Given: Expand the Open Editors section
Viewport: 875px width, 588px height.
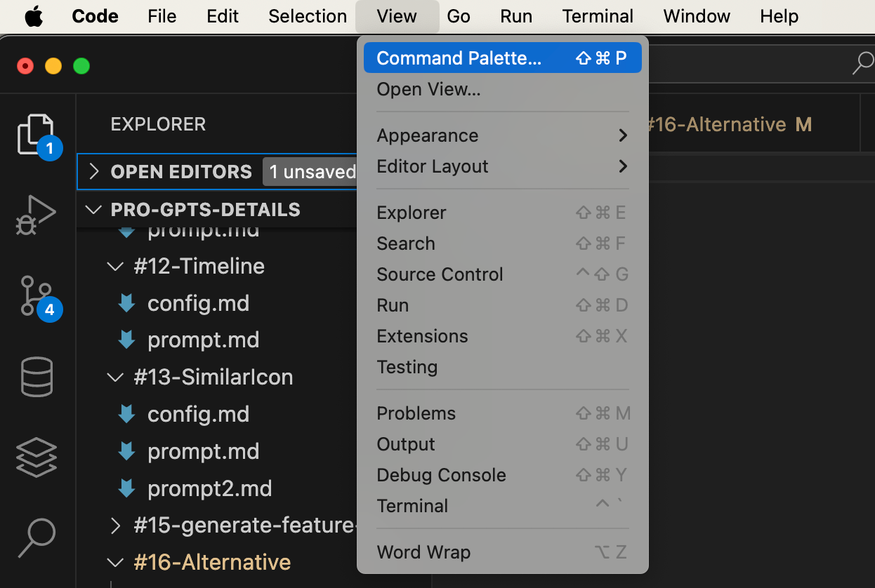Looking at the screenshot, I should (94, 171).
